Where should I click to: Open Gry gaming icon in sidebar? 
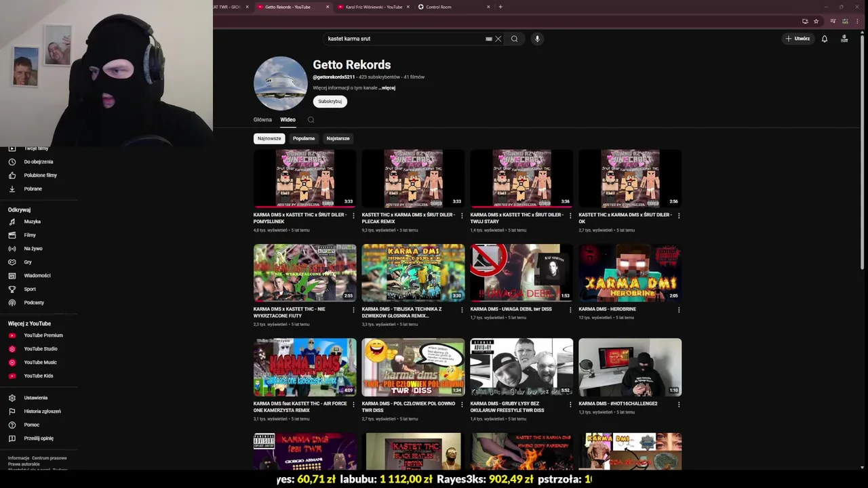pyautogui.click(x=12, y=262)
